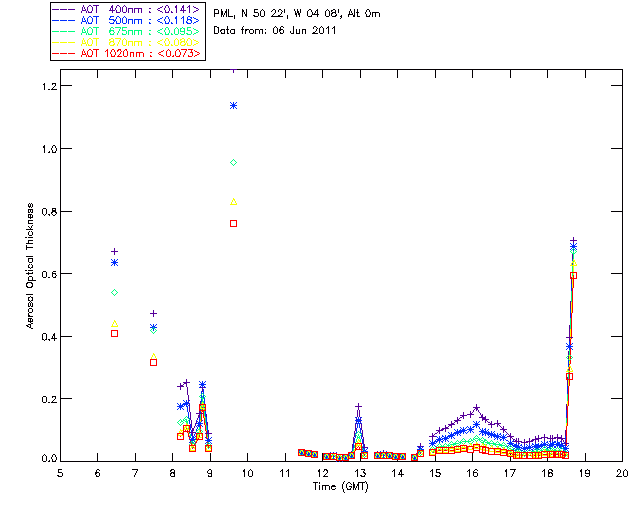
Task: Click the PML station location text
Action: pos(297,14)
